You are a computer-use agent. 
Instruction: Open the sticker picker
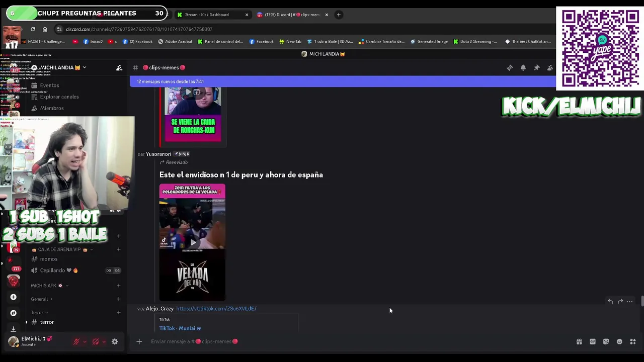tap(606, 341)
